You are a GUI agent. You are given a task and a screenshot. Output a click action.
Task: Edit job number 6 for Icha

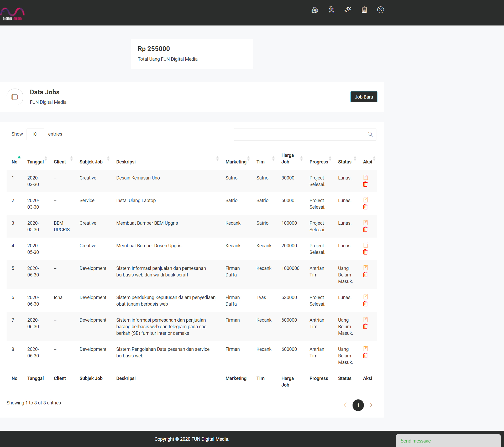pyautogui.click(x=365, y=297)
